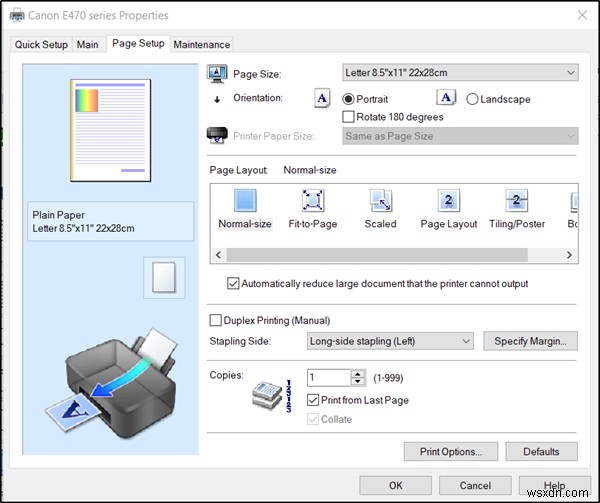Close the Canon E470 Properties window
The height and width of the screenshot is (503, 600).
[582, 15]
